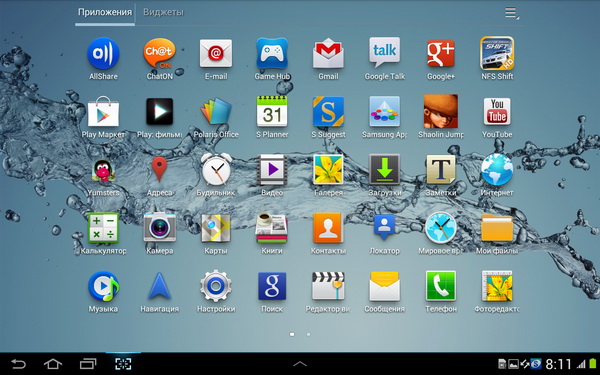Open S Planner calendar
Image resolution: width=600 pixels, height=375 pixels.
pyautogui.click(x=272, y=111)
